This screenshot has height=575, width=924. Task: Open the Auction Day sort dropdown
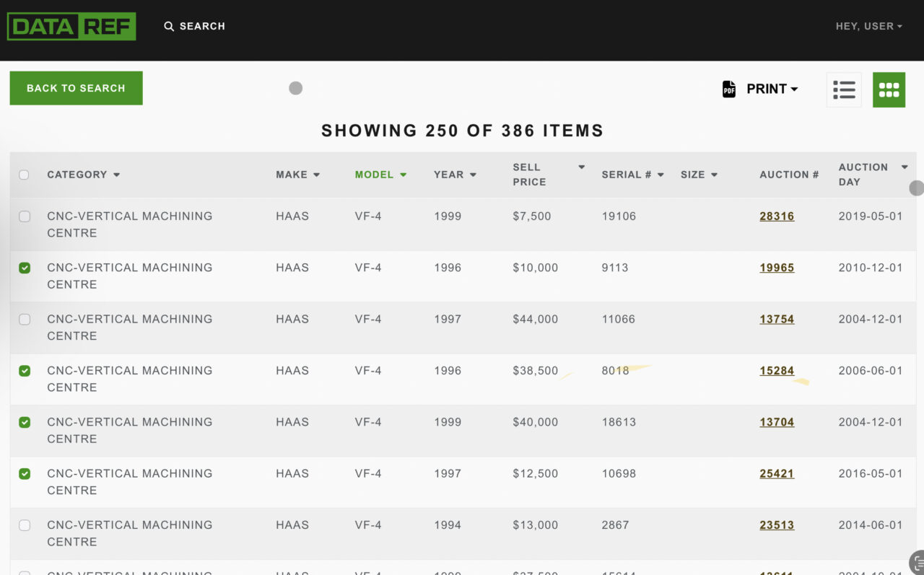(904, 166)
